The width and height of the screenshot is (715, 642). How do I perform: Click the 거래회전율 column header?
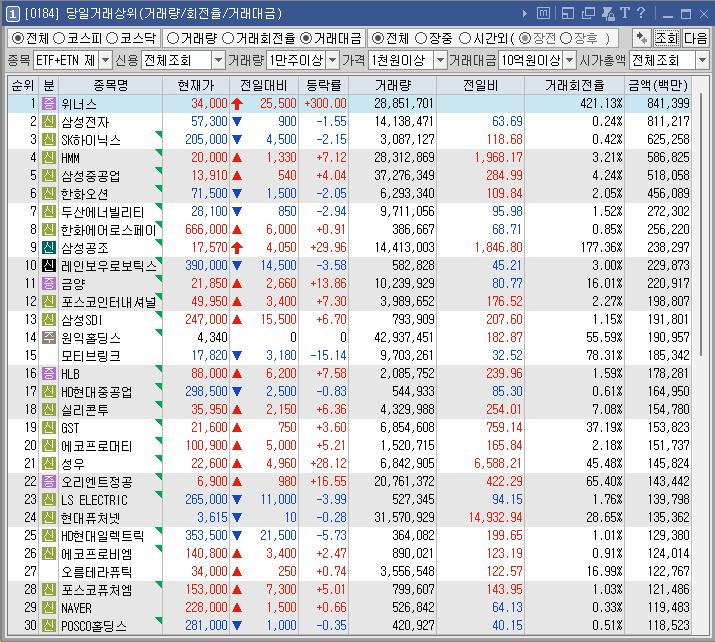[x=575, y=85]
